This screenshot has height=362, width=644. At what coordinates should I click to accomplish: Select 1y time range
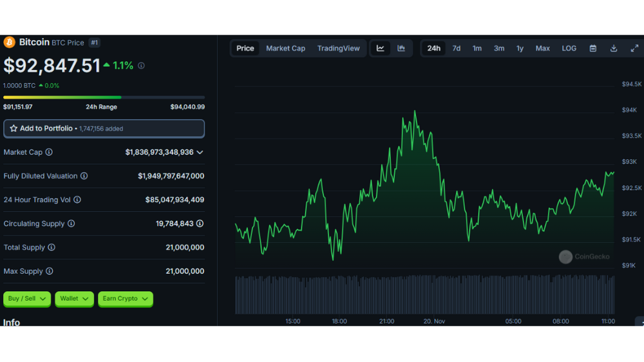point(520,48)
